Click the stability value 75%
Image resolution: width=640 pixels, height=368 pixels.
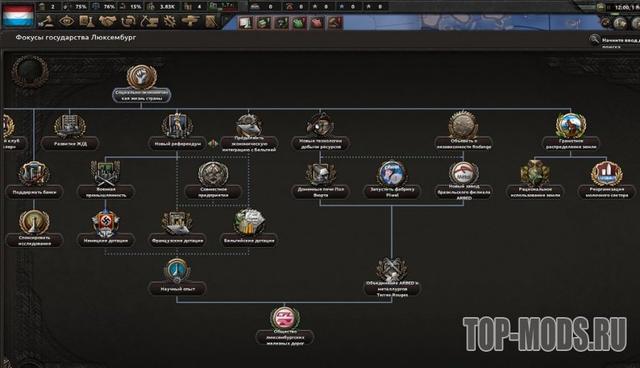[x=81, y=7]
